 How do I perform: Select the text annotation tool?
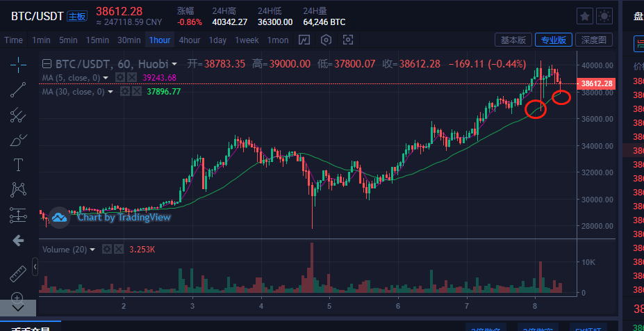[18, 165]
